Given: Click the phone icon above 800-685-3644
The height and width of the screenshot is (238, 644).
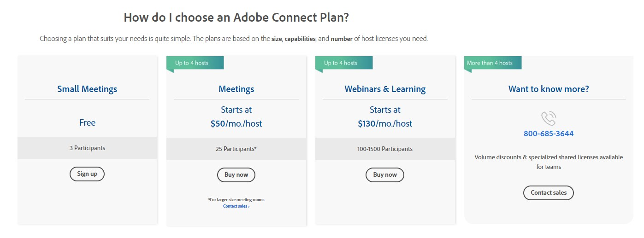Looking at the screenshot, I should click(549, 118).
